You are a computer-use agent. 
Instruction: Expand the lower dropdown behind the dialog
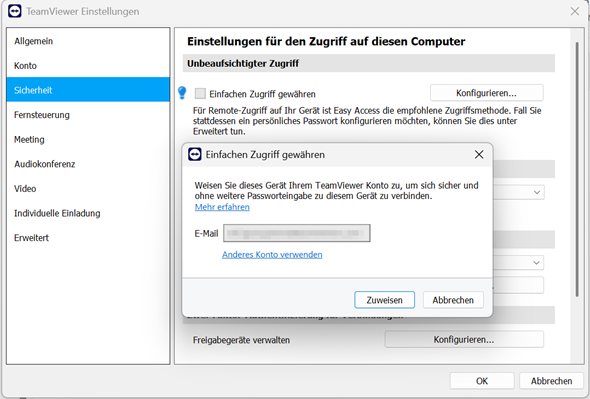click(x=537, y=262)
